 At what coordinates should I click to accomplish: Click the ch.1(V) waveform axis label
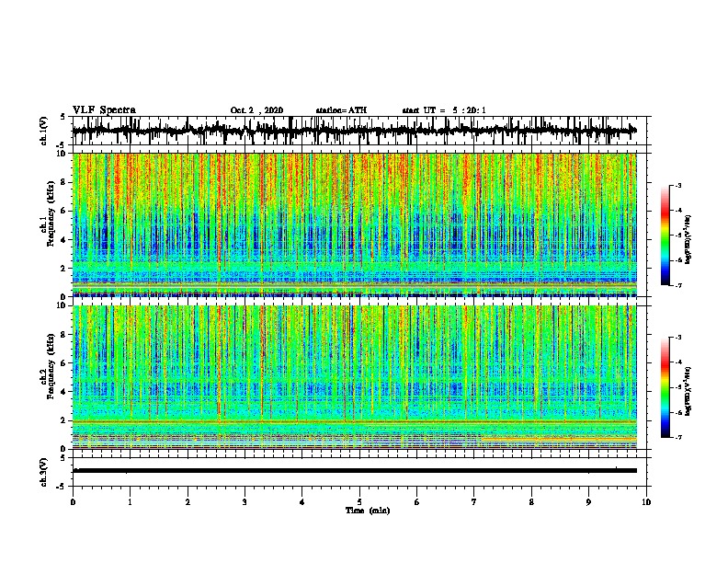tap(44, 131)
